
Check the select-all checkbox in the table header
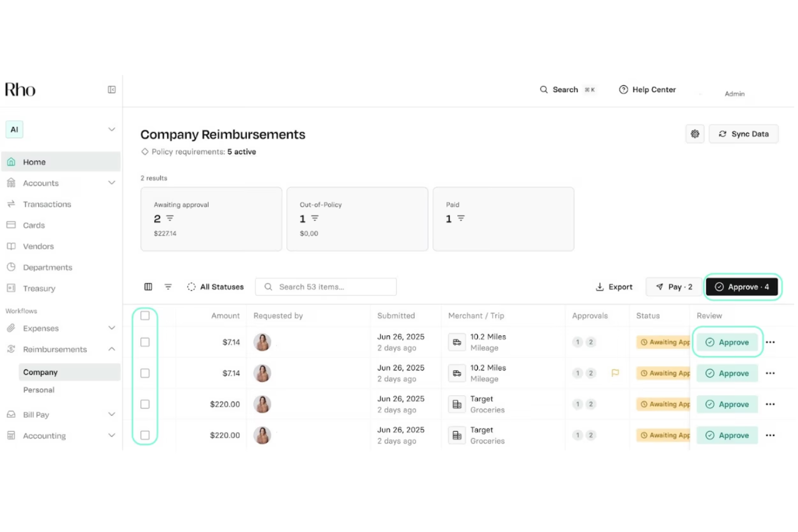145,315
